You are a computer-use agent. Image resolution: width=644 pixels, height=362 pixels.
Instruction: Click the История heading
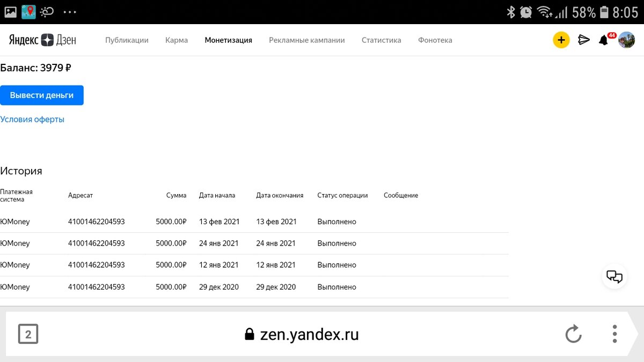pyautogui.click(x=21, y=171)
